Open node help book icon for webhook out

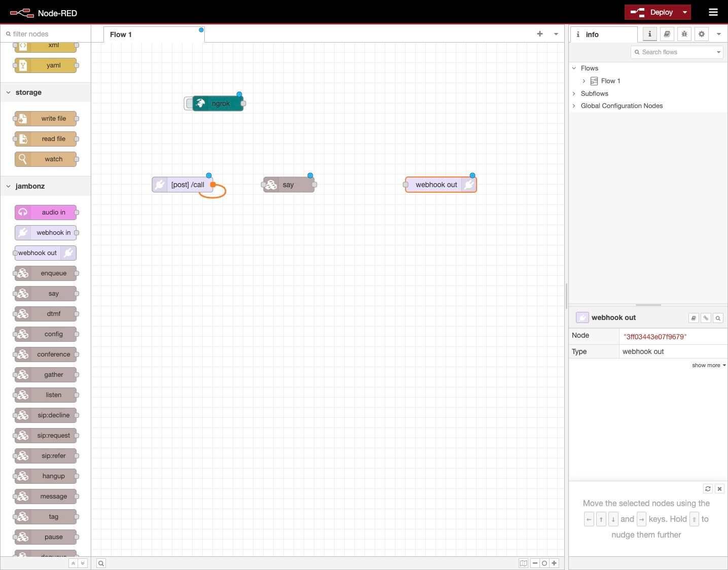pyautogui.click(x=694, y=318)
